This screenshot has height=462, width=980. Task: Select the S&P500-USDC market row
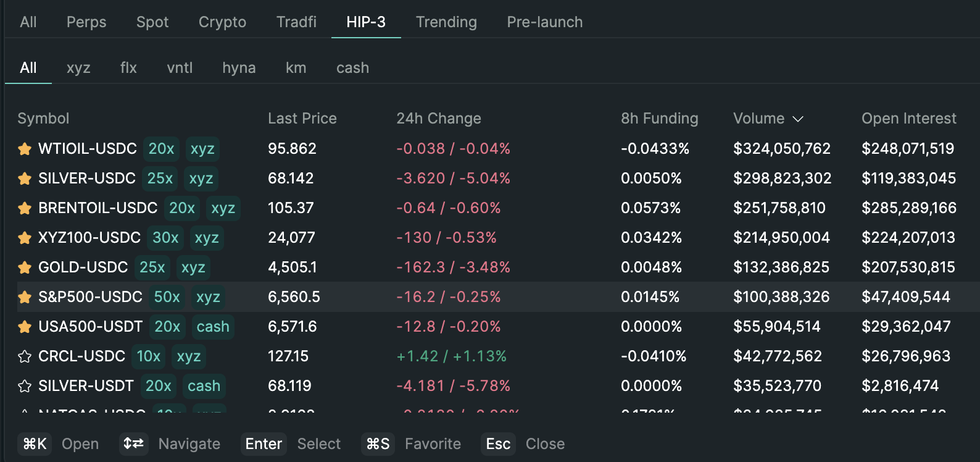click(x=432, y=297)
